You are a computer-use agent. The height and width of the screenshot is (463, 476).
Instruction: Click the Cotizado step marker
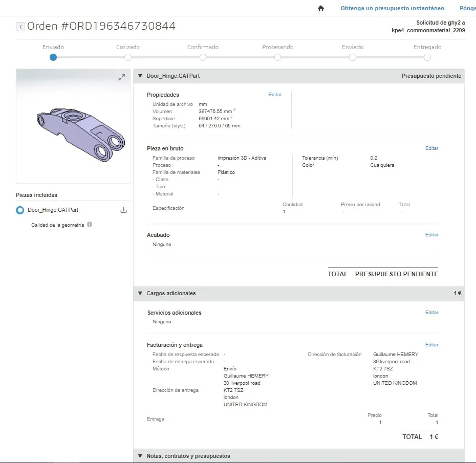coord(128,57)
